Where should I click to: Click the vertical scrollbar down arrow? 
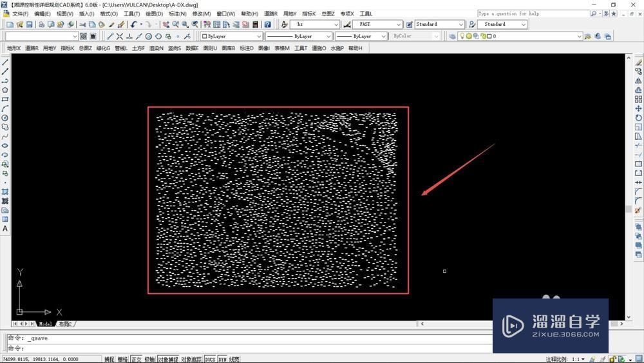(x=629, y=317)
